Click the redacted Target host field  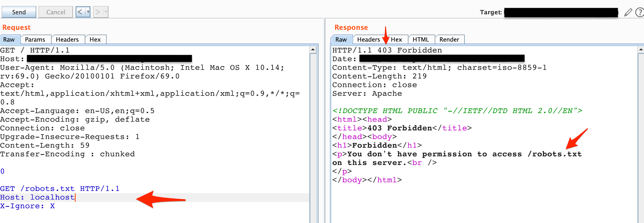click(561, 12)
